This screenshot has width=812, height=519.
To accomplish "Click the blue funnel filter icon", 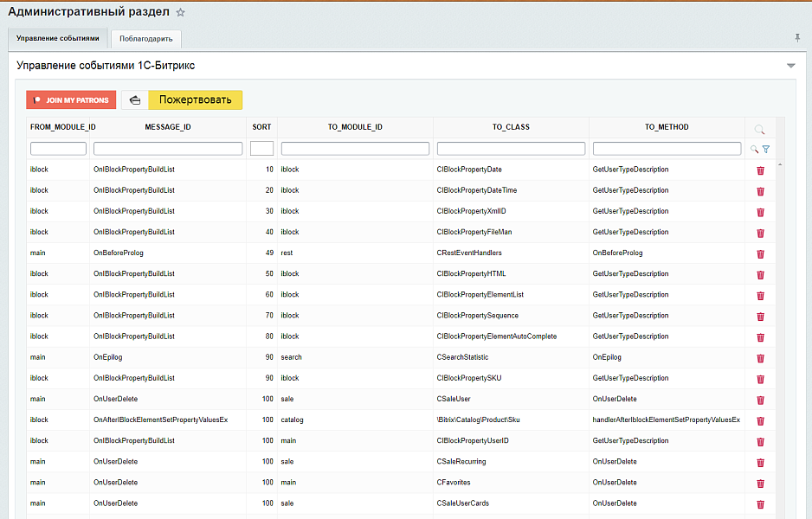I will pyautogui.click(x=765, y=149).
